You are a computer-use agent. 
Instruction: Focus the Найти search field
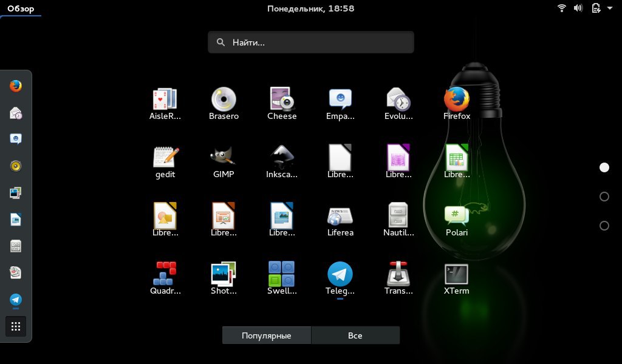(311, 42)
